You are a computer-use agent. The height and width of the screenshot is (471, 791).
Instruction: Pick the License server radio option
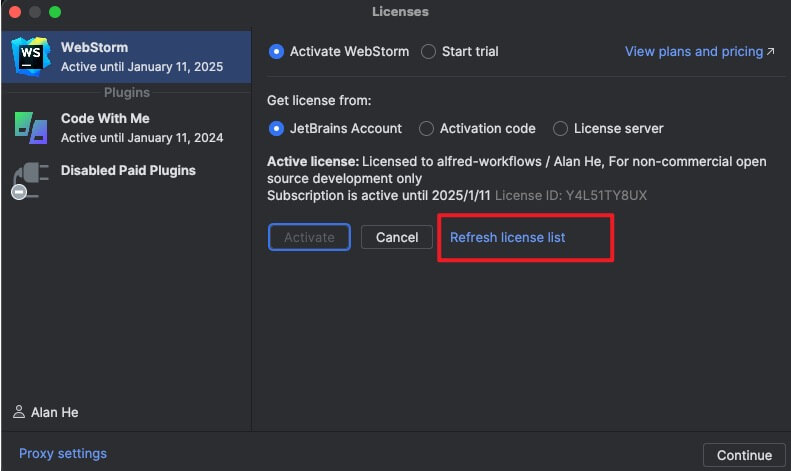click(561, 128)
